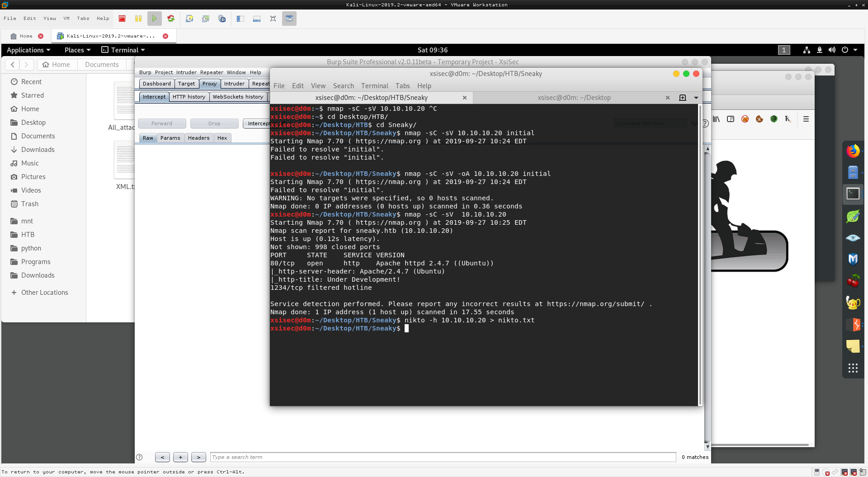Power off the VM with the red stop icon
868x477 pixels.
click(122, 19)
